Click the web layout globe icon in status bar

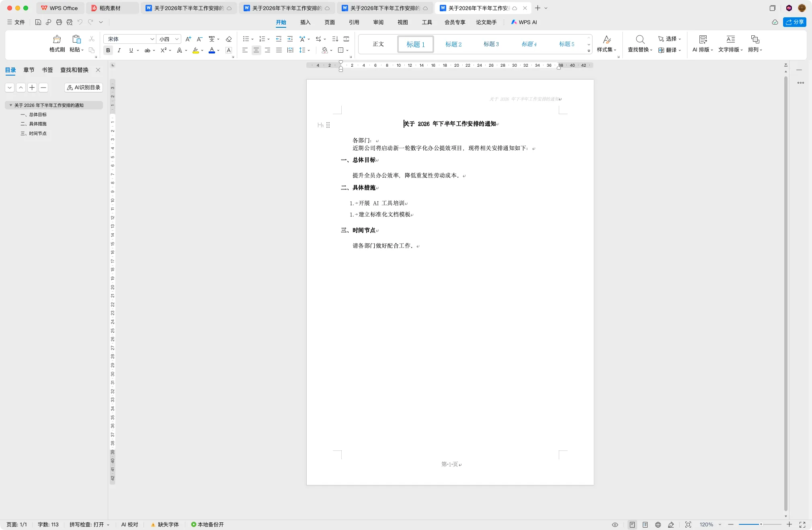(658, 525)
